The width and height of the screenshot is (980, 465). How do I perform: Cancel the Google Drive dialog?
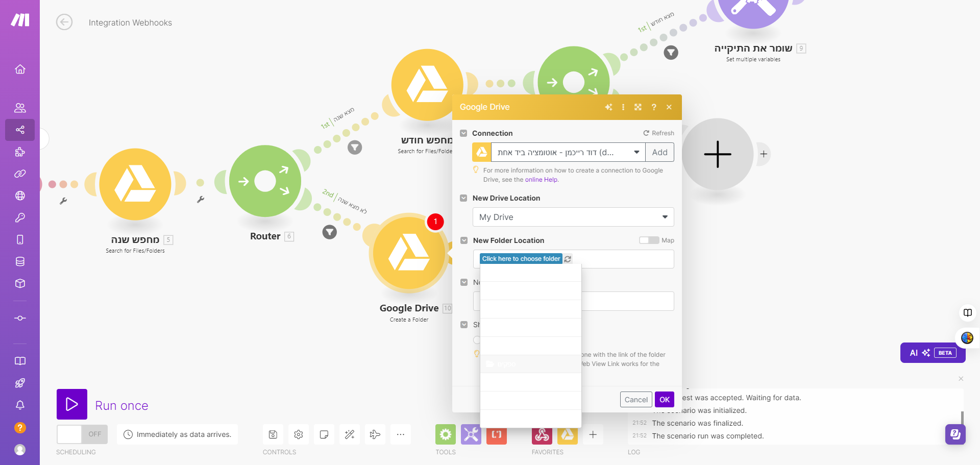point(636,400)
